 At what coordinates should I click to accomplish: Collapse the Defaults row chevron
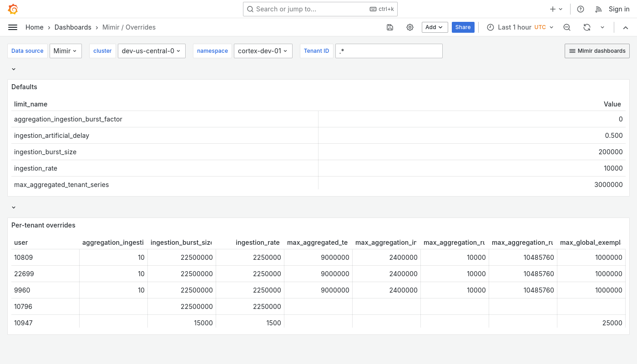pyautogui.click(x=13, y=69)
